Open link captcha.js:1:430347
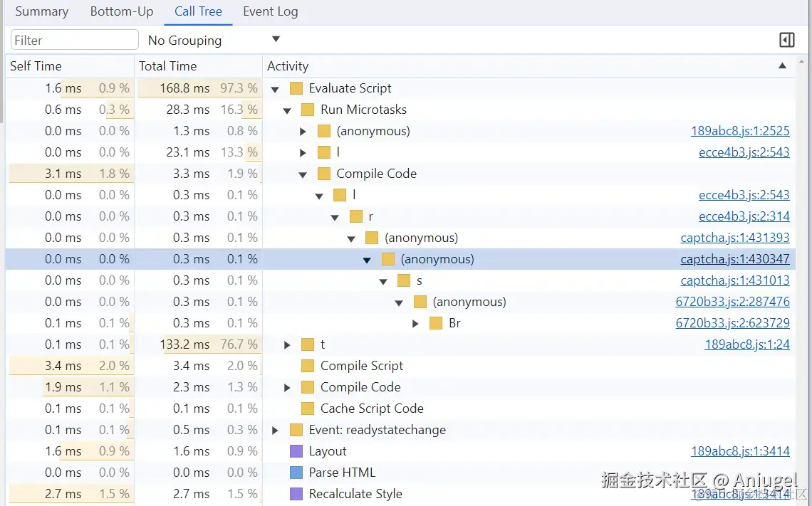The image size is (812, 506). click(x=735, y=258)
